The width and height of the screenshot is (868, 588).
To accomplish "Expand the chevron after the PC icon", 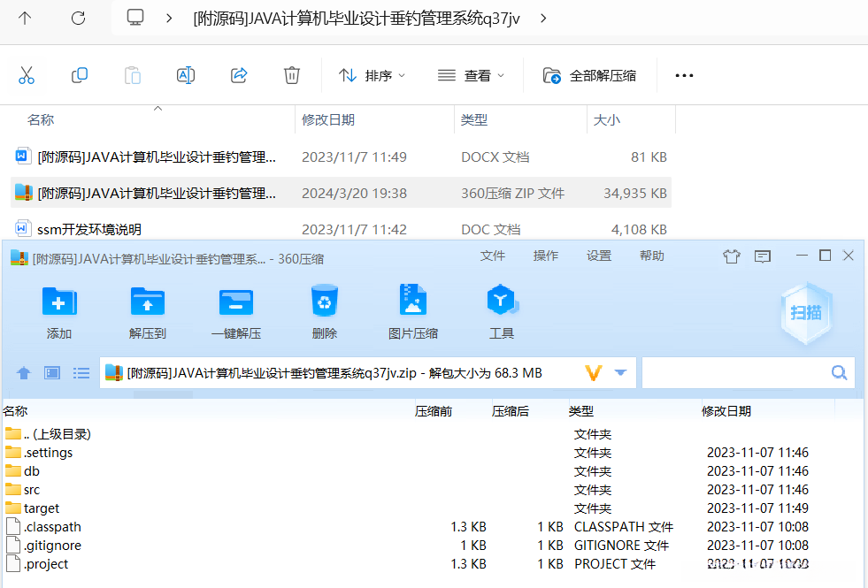I will (x=169, y=19).
